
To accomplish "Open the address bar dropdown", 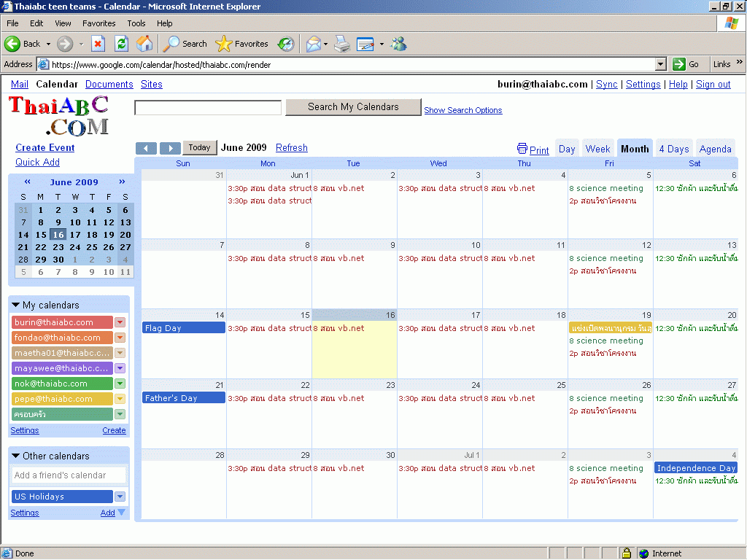I will (x=660, y=64).
